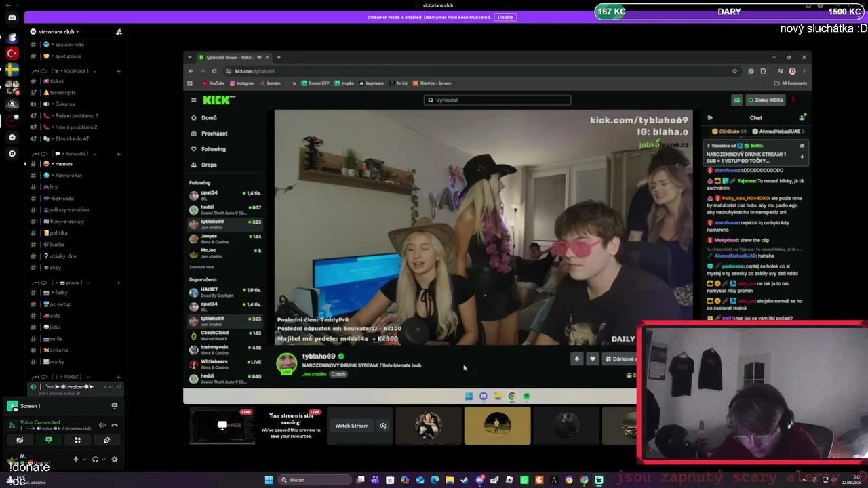Bookmark the Kick page with the star icon
The height and width of the screenshot is (488, 868).
tap(734, 71)
